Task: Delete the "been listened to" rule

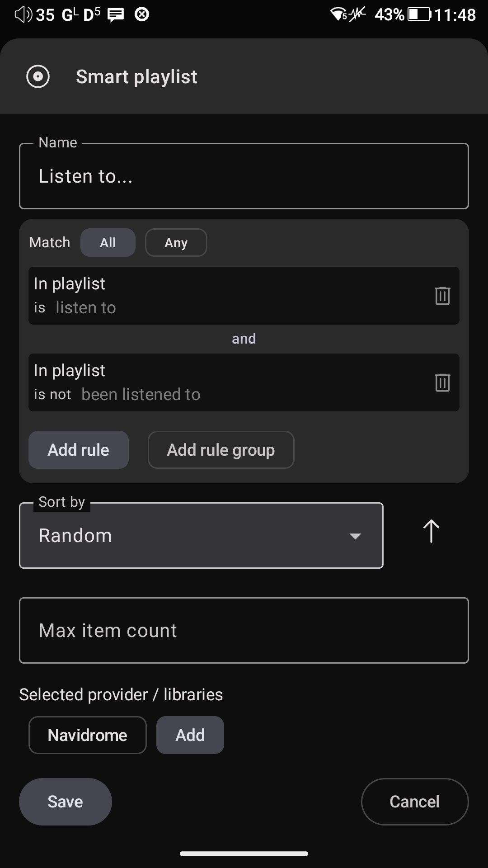Action: coord(442,382)
